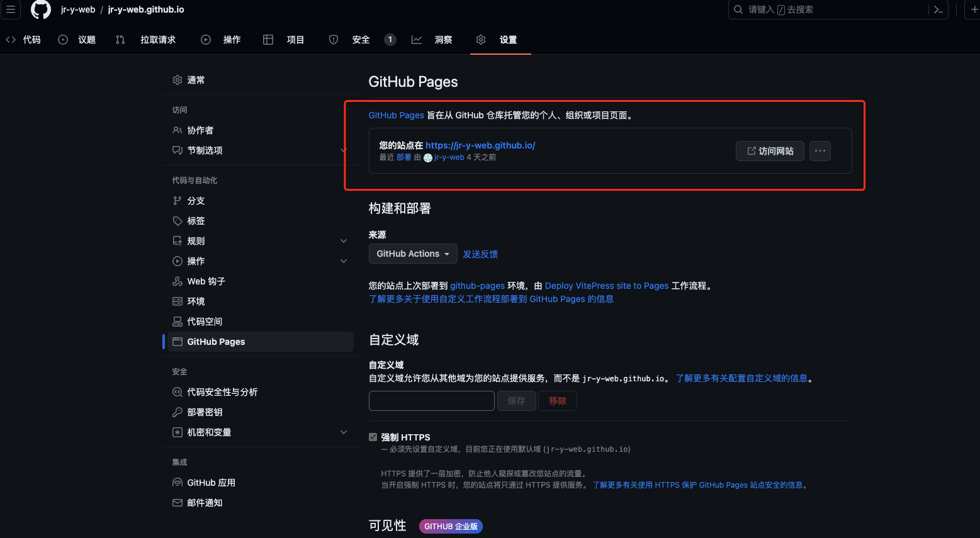The image size is (980, 538).
Task: Switch to the 代码 tab
Action: [x=23, y=40]
